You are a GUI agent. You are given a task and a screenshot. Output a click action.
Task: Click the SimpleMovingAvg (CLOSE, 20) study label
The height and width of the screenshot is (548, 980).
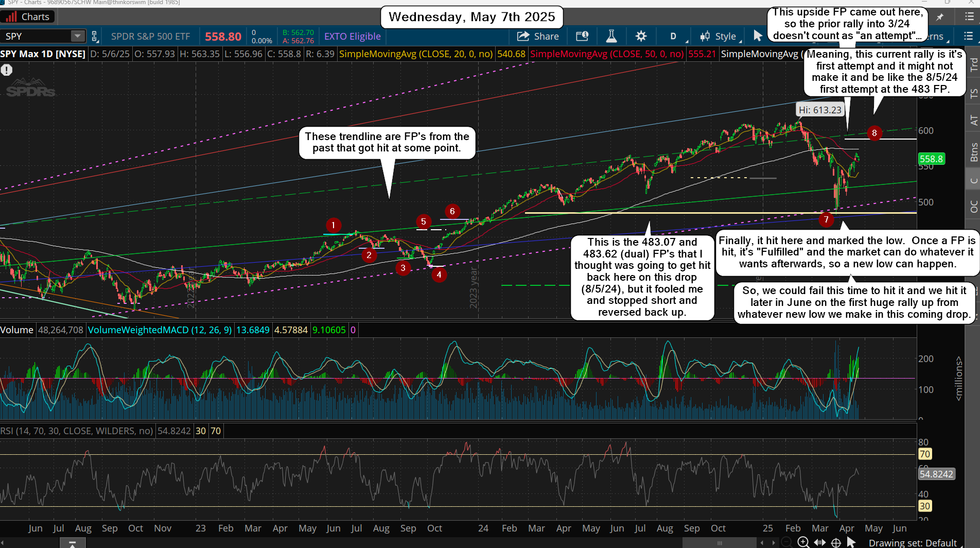(415, 54)
